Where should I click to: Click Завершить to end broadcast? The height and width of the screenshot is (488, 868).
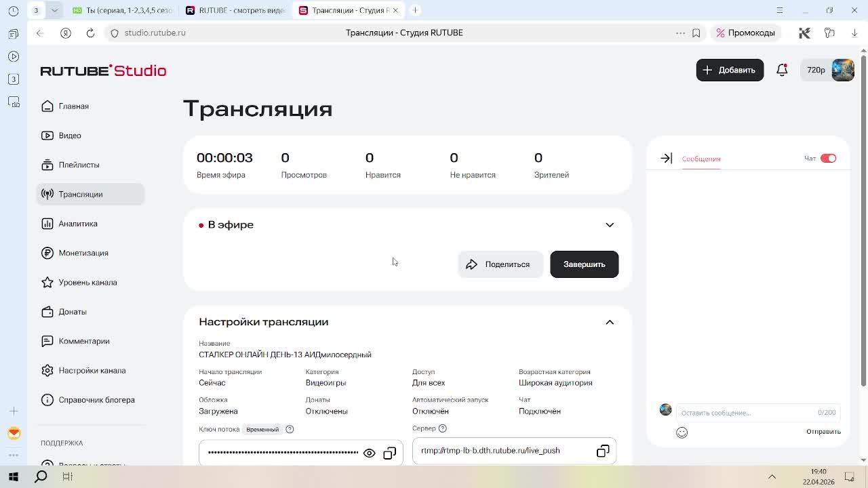click(x=584, y=264)
